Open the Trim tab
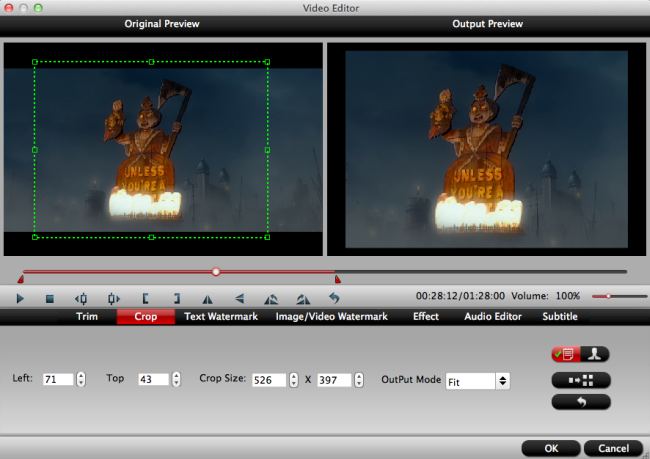This screenshot has height=459, width=650. [87, 316]
